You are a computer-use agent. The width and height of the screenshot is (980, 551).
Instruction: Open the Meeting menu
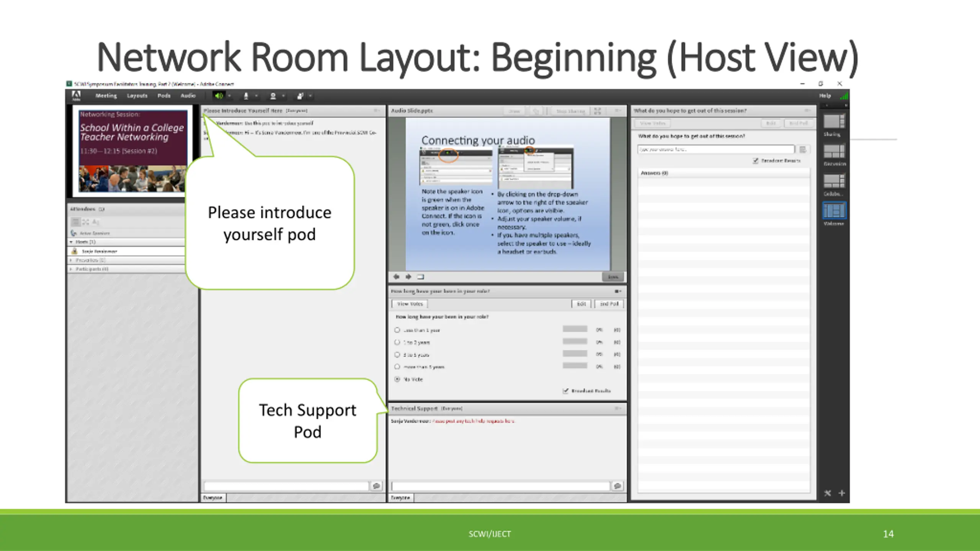[x=106, y=96]
